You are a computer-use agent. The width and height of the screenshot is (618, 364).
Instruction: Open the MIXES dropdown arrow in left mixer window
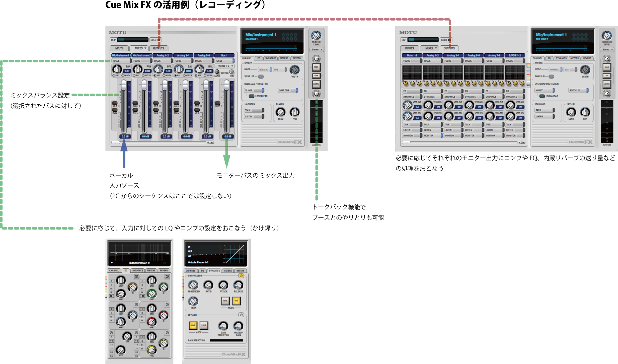tap(145, 48)
